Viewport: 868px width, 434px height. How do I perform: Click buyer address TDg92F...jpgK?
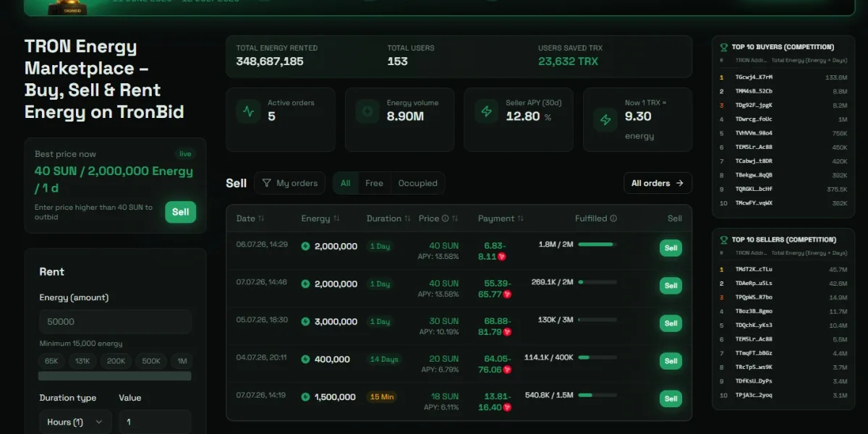click(x=754, y=105)
